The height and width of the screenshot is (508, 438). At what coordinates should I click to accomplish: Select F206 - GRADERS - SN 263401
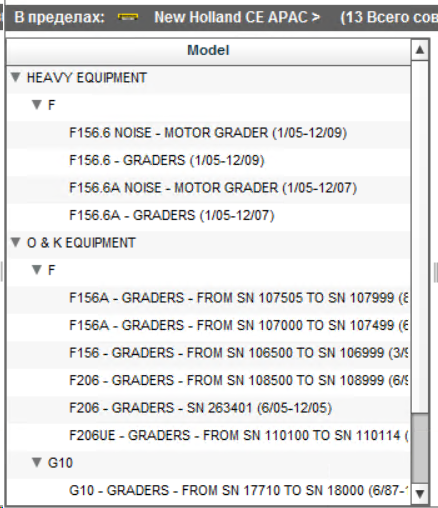[200, 408]
